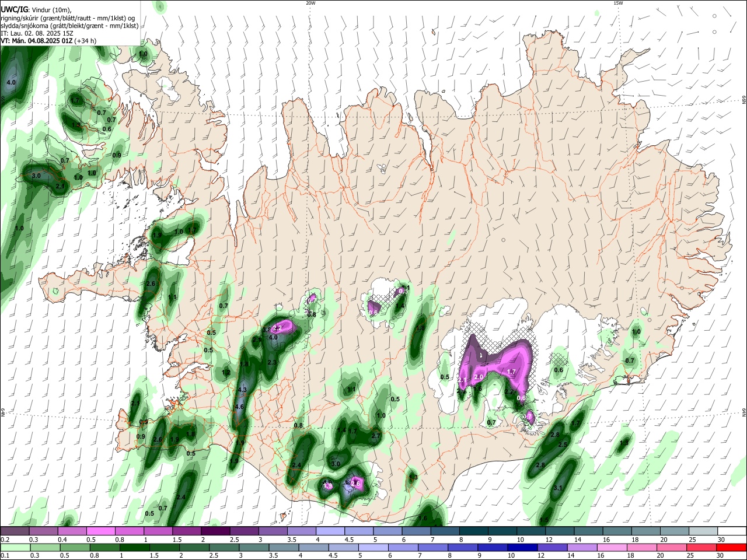Select the "rigning/skúrir" legend description line
747x560 pixels.
68,17
